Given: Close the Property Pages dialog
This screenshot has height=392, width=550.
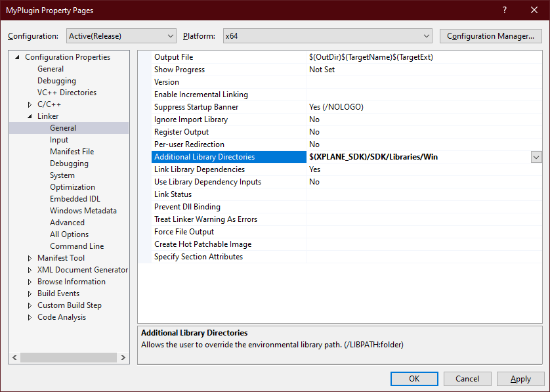Looking at the screenshot, I should [x=534, y=10].
